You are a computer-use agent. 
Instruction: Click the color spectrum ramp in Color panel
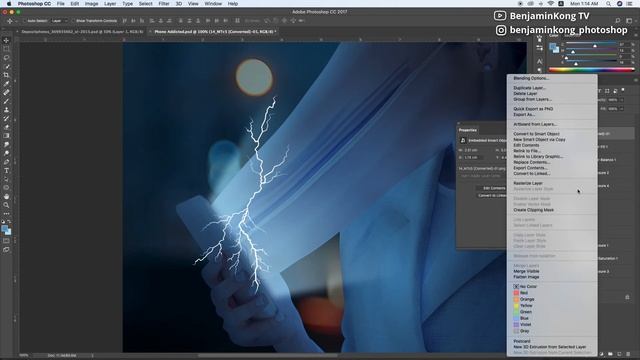point(591,70)
